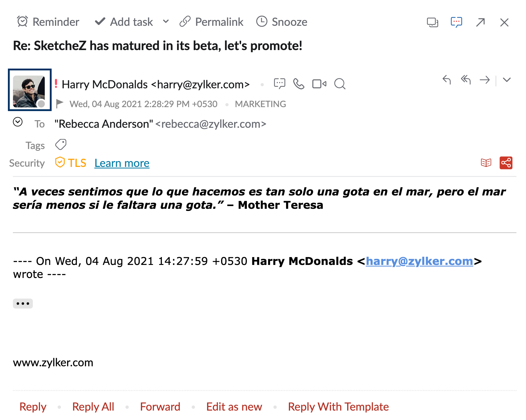Set a Reminder for this email
The height and width of the screenshot is (420, 526).
pos(48,22)
